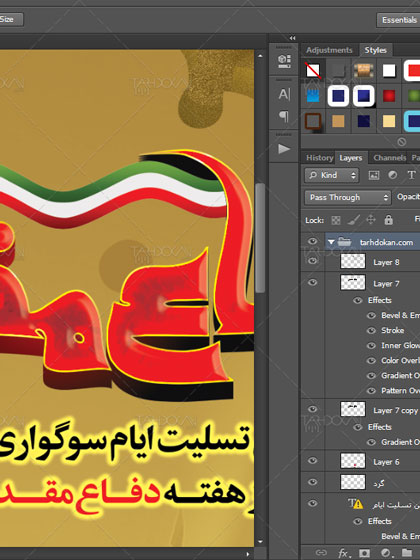Toggle Pattern Overlay effect visibility
Viewport: 420px width, 560px height.
[x=371, y=391]
